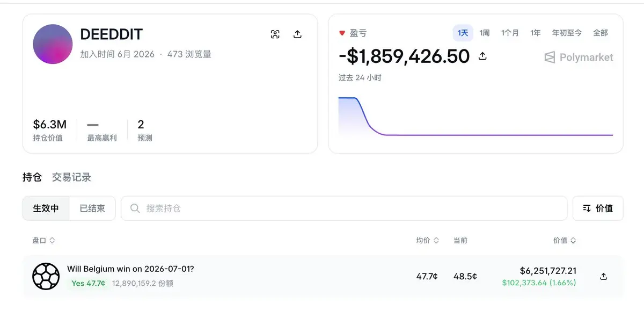Viewport: 644px width, 332px height.
Task: Open the 交易记录 tab
Action: [71, 177]
